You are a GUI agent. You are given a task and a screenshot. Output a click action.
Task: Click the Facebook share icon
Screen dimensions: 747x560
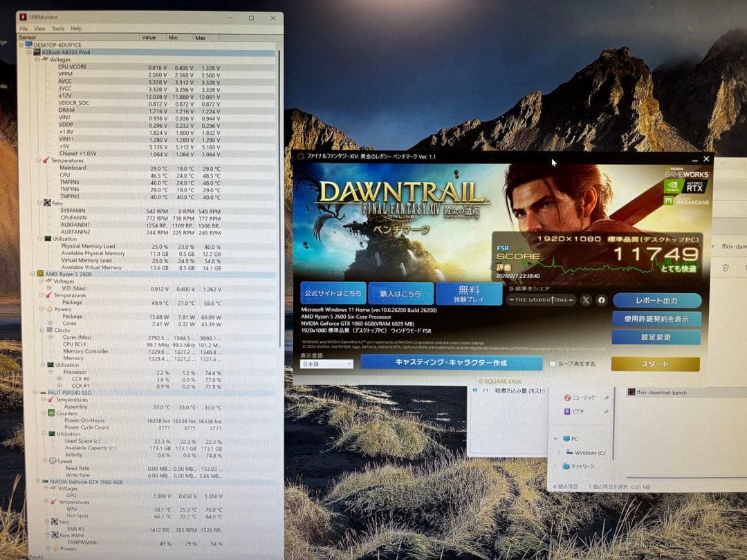(602, 300)
